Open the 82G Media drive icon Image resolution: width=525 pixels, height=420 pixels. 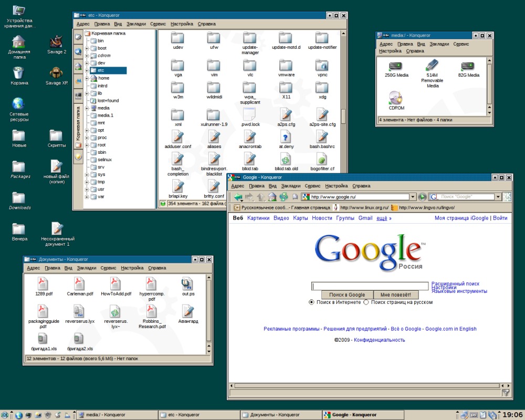tap(468, 69)
